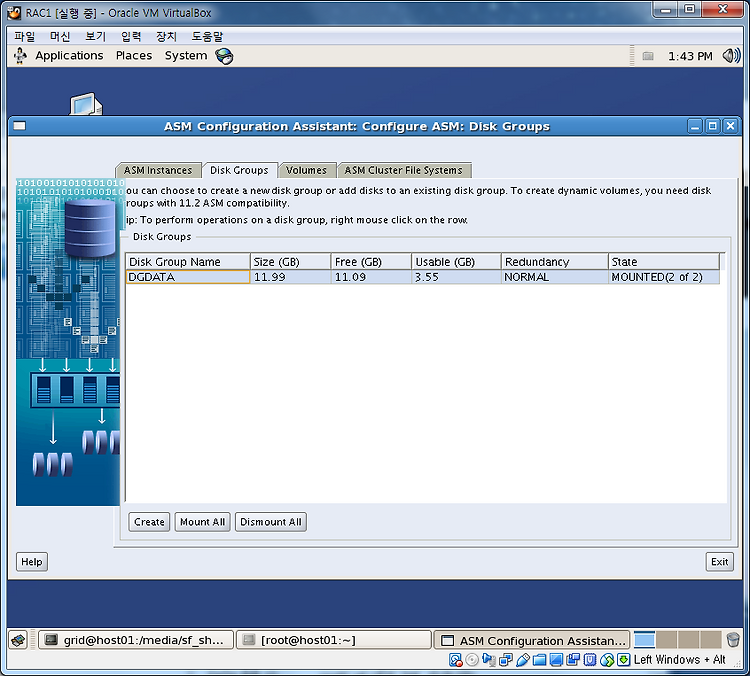Open the Volumes tab
The height and width of the screenshot is (676, 750).
click(306, 170)
